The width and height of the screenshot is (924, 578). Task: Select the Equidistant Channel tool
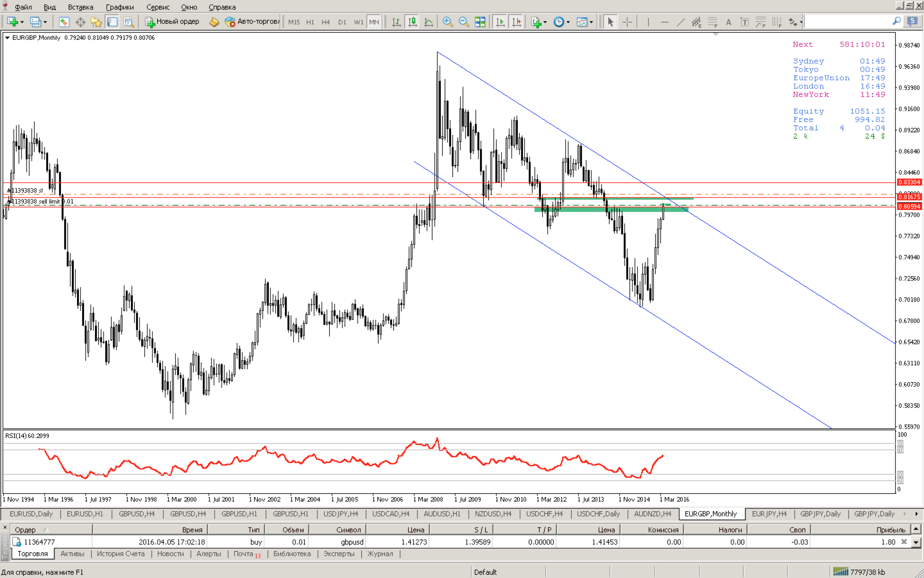[697, 22]
